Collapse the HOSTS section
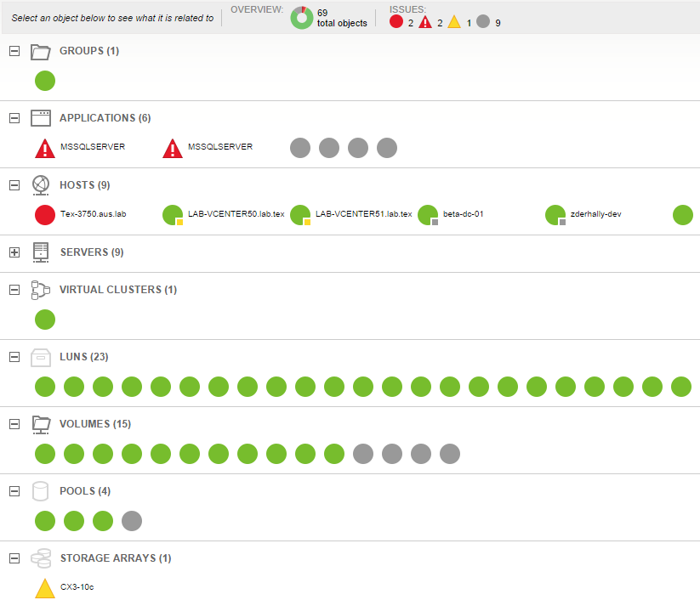700x600 pixels. (14, 185)
